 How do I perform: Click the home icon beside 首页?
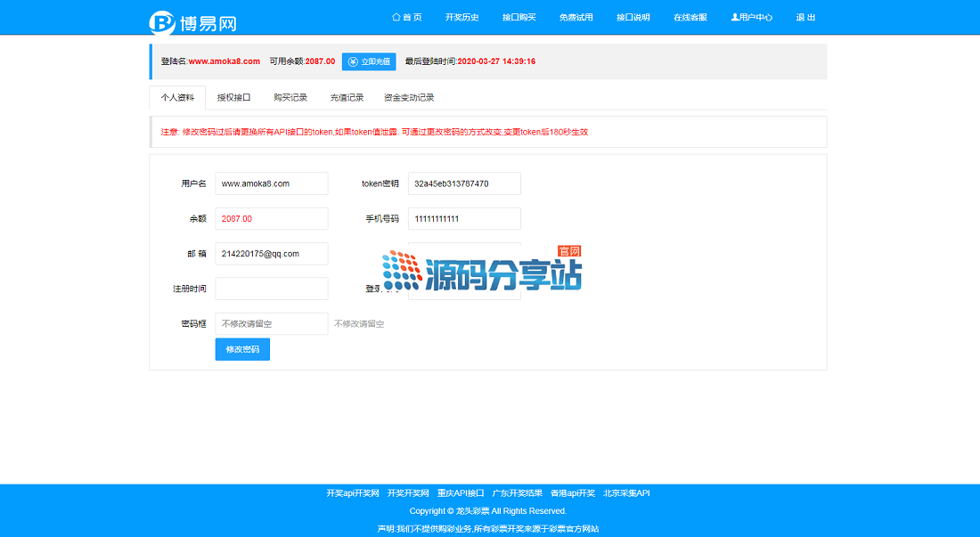(396, 17)
